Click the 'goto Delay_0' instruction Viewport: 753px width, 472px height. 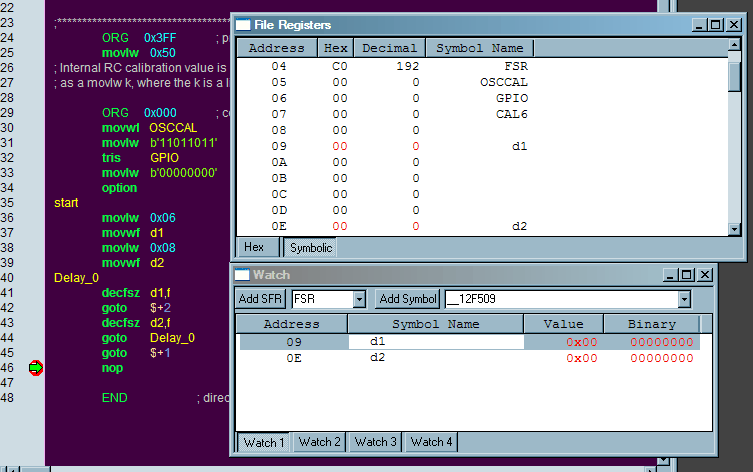tap(148, 338)
